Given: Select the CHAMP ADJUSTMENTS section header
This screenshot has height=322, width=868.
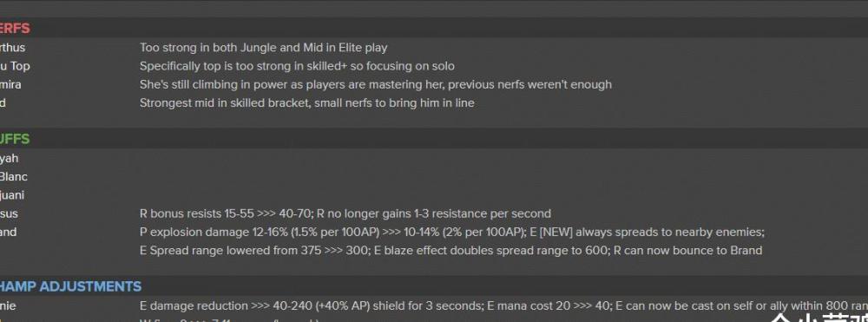Looking at the screenshot, I should point(70,286).
